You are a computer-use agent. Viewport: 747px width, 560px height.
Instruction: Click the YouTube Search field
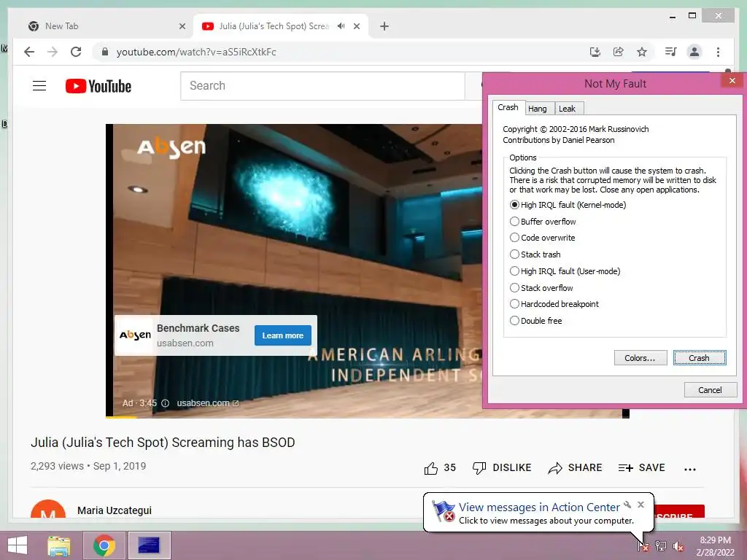tap(322, 86)
